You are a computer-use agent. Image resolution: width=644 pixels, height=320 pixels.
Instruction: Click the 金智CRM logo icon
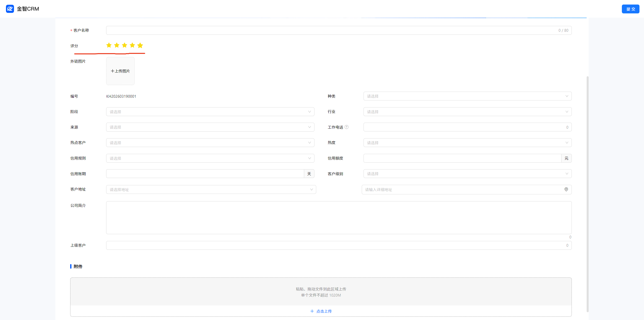[x=10, y=9]
